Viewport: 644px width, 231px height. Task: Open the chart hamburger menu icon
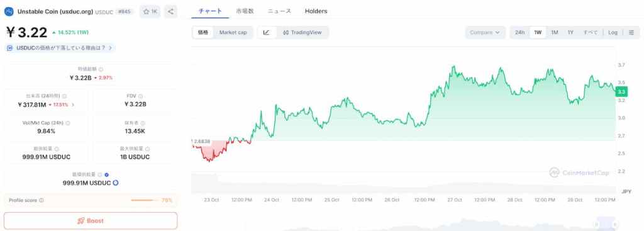pyautogui.click(x=631, y=33)
